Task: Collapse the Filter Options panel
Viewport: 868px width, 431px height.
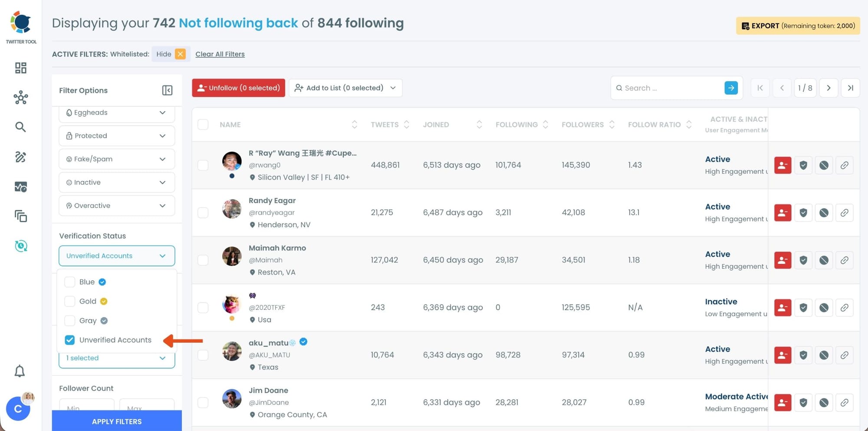Action: click(x=167, y=90)
